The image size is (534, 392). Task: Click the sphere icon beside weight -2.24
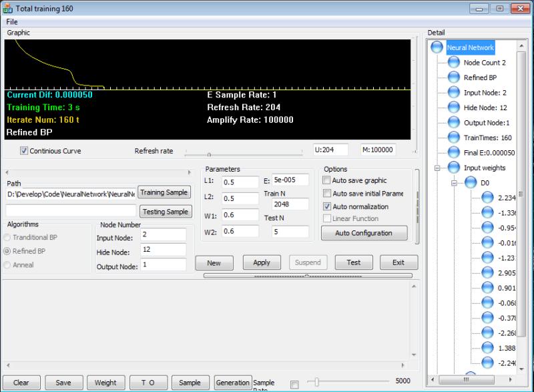pyautogui.click(x=487, y=363)
